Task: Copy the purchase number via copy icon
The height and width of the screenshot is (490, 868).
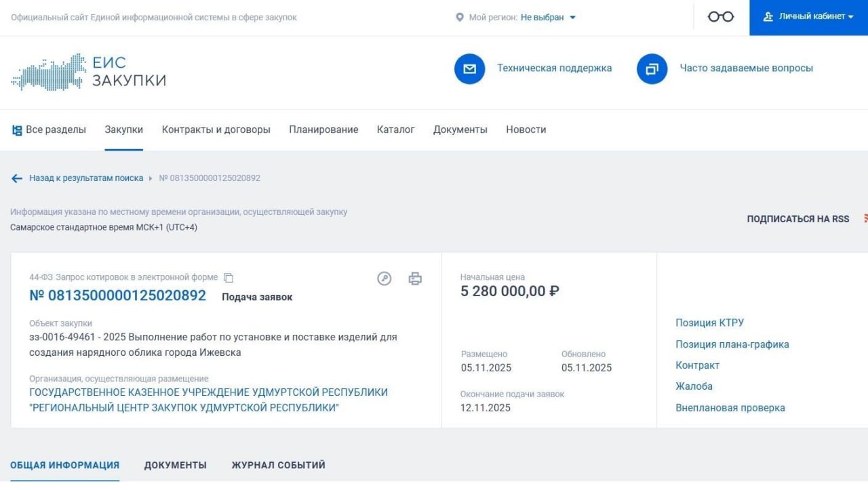Action: coord(229,277)
